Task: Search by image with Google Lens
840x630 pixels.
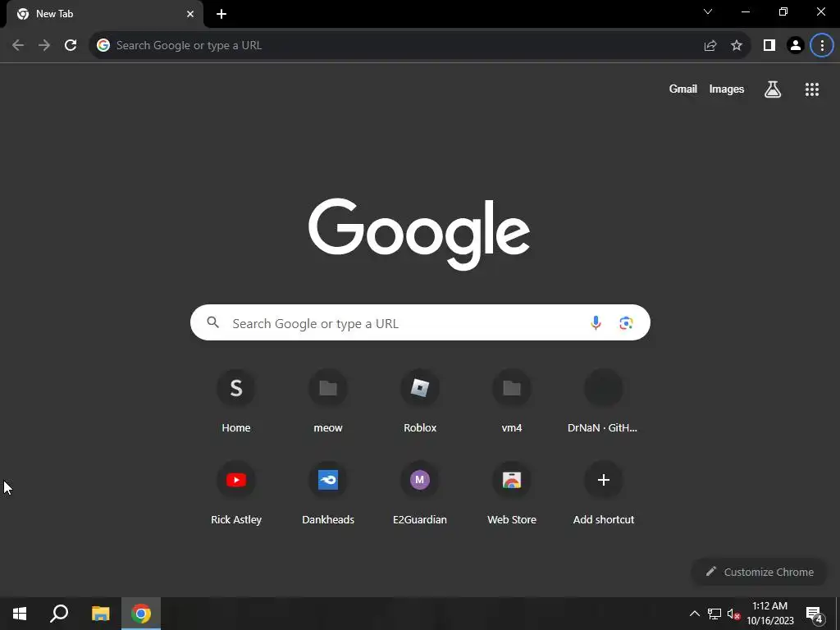Action: coord(626,322)
